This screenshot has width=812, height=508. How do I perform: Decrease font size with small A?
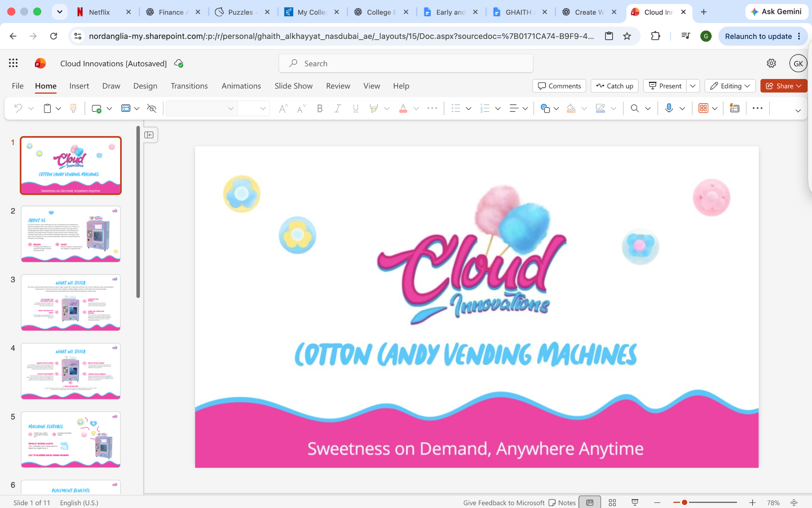coord(301,108)
